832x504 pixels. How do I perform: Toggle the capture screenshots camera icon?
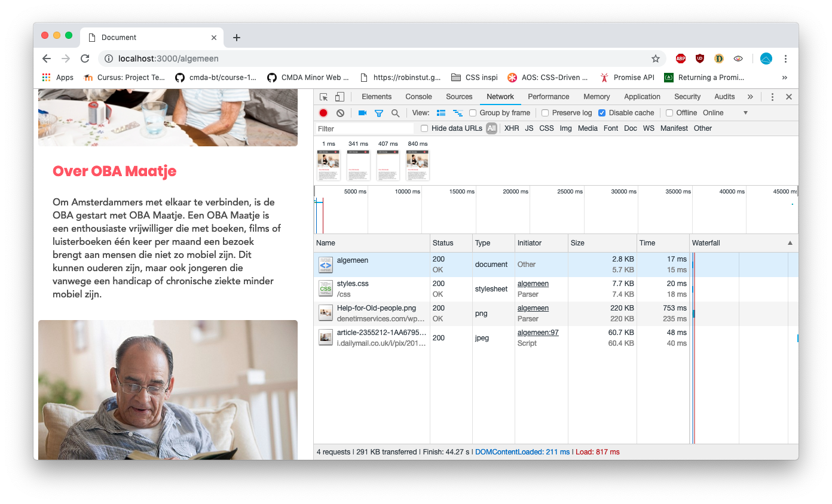[x=362, y=113]
